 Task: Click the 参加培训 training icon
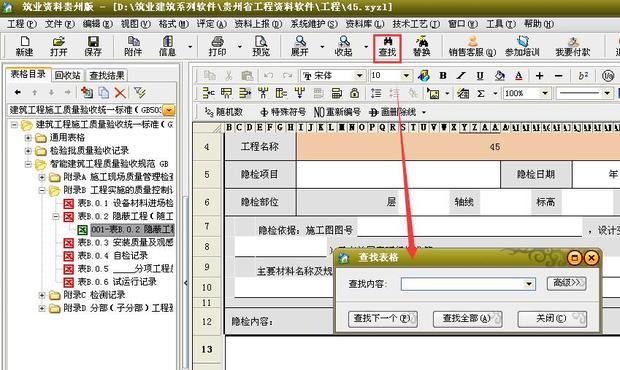point(522,46)
